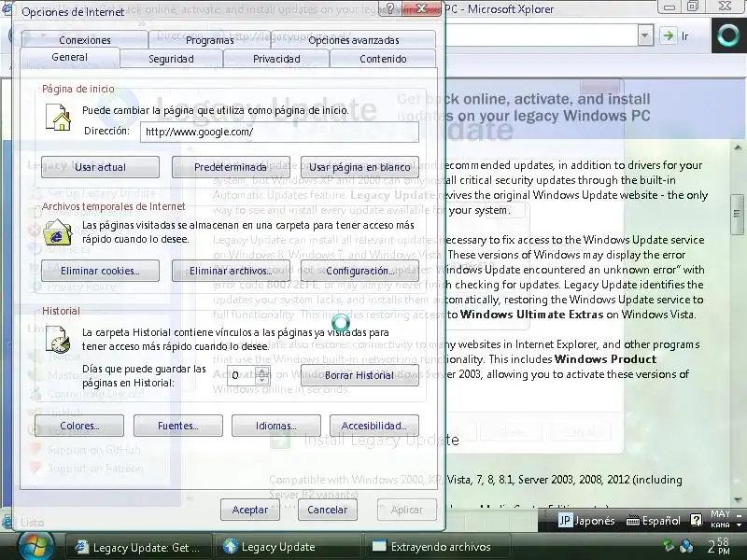Viewport: 747px width, 560px height.
Task: Confirm with the Aceptar button
Action: tap(249, 510)
